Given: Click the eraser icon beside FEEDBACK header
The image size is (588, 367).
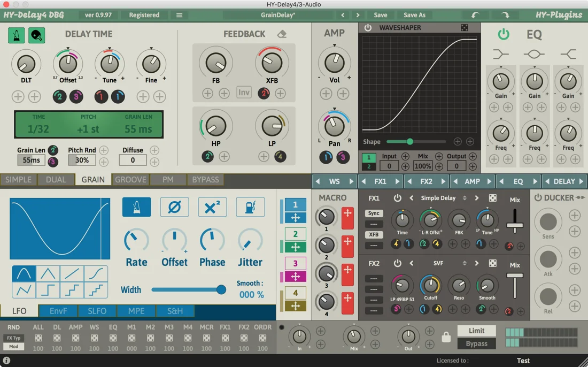Looking at the screenshot, I should [282, 34].
